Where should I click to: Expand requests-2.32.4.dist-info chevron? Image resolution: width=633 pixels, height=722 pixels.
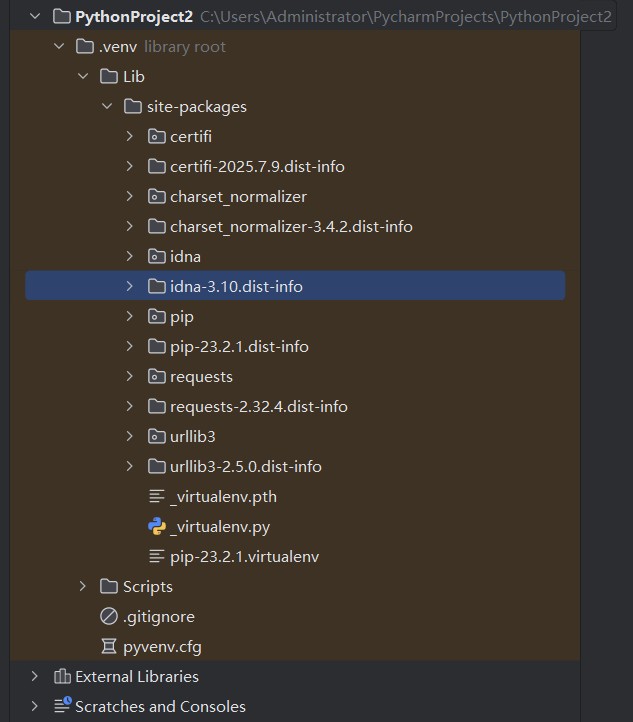pos(130,407)
